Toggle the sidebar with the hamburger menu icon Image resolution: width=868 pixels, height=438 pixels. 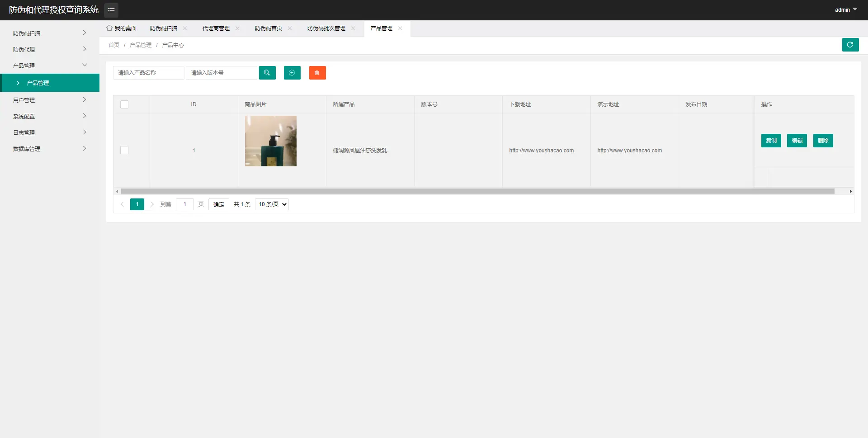coord(111,10)
